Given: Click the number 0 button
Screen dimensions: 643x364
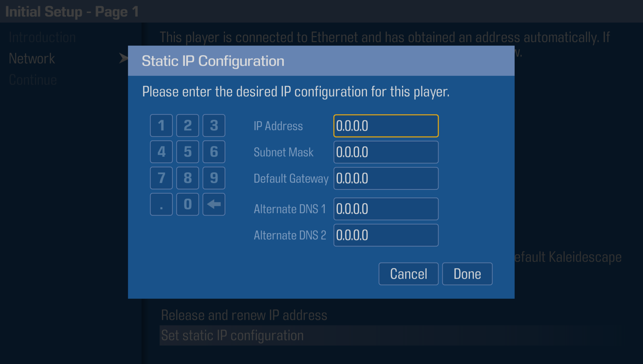Looking at the screenshot, I should pos(188,204).
